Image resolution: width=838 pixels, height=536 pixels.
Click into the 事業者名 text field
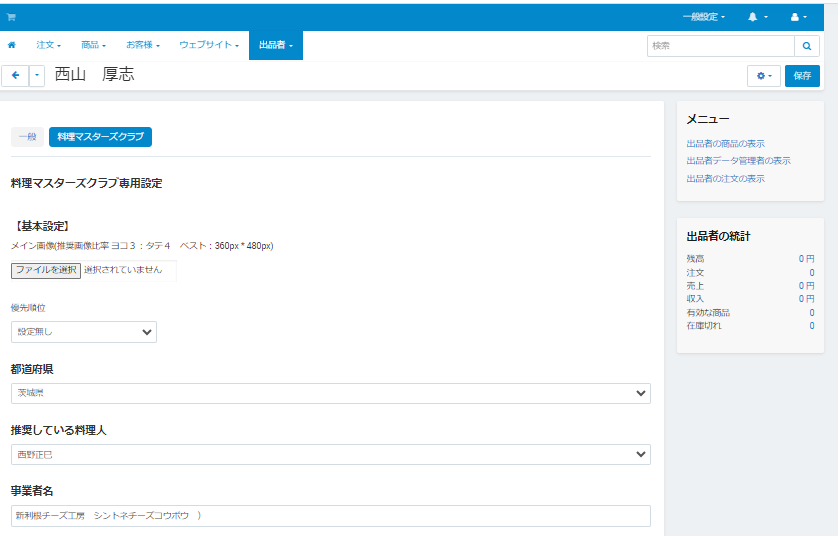(330, 516)
